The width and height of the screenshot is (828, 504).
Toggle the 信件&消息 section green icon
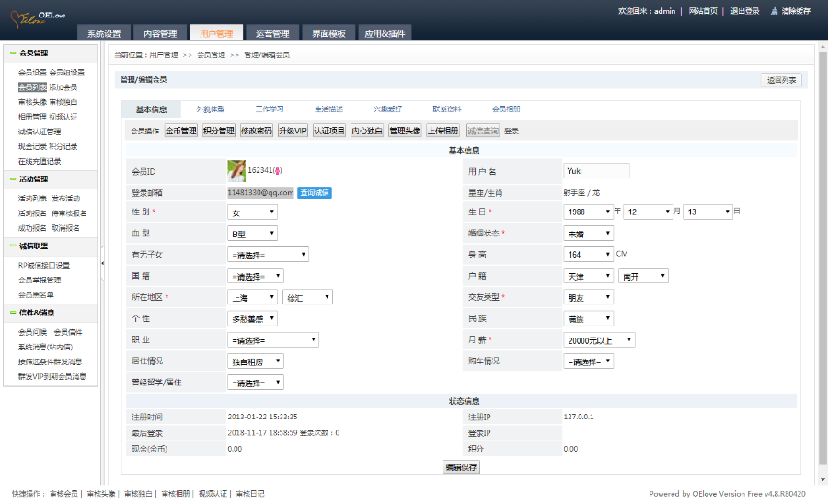click(10, 312)
